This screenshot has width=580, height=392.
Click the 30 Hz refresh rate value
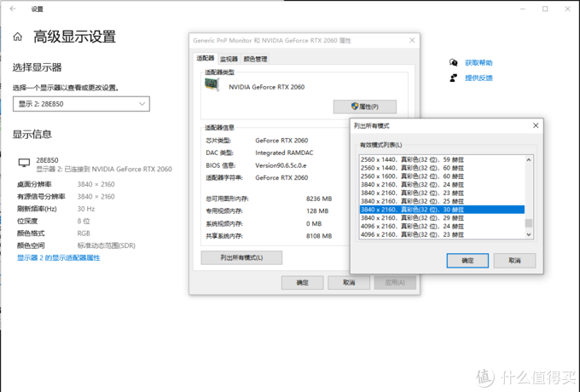pyautogui.click(x=86, y=209)
